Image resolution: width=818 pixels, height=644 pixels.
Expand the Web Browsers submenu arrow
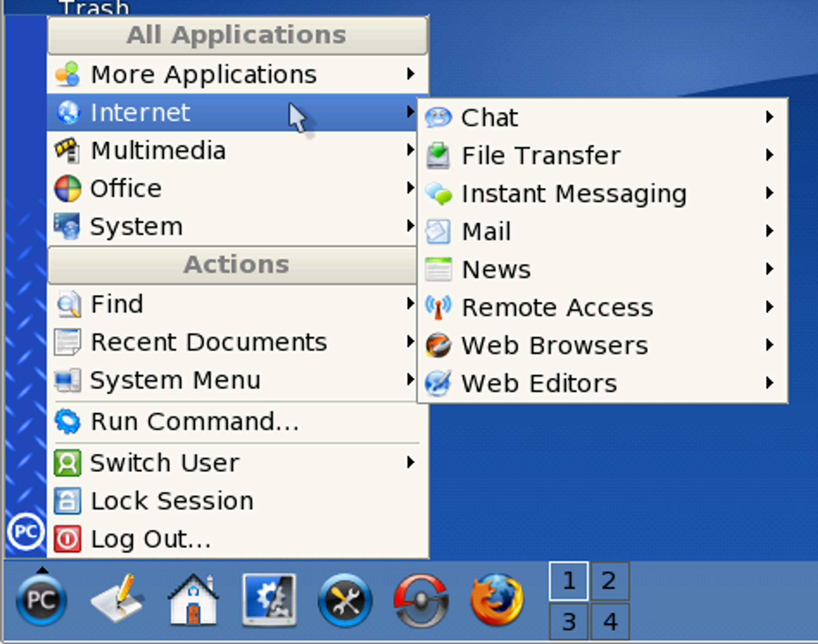point(769,345)
